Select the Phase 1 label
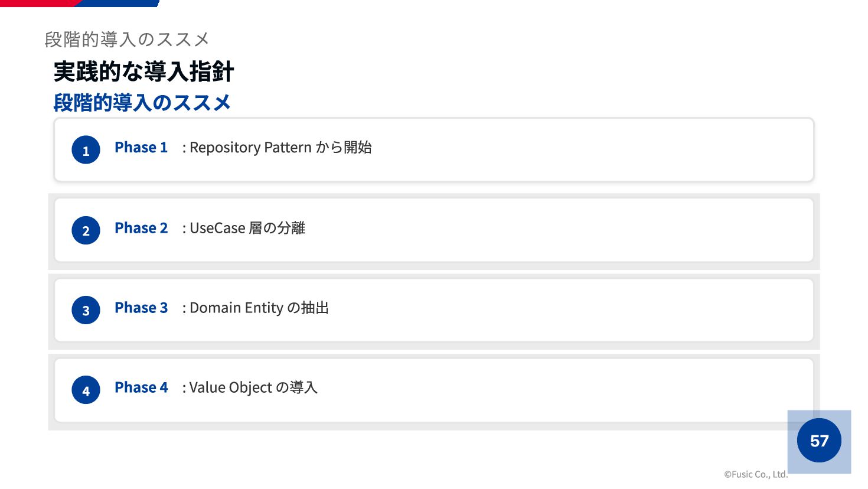This screenshot has height=489, width=868. point(141,147)
